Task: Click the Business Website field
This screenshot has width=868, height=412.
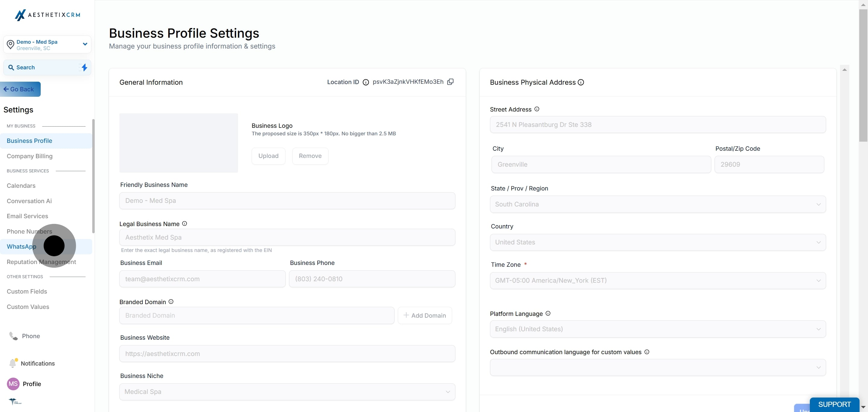Action: 287,354
